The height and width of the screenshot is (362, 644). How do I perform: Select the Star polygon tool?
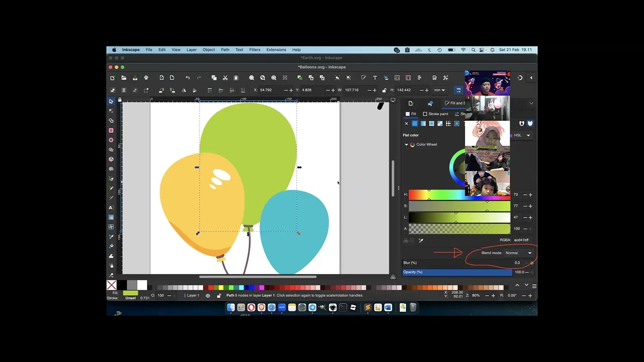pos(111,150)
